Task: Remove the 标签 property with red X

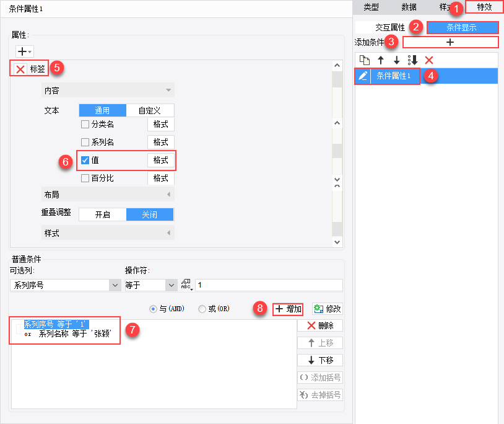Action: [x=20, y=69]
